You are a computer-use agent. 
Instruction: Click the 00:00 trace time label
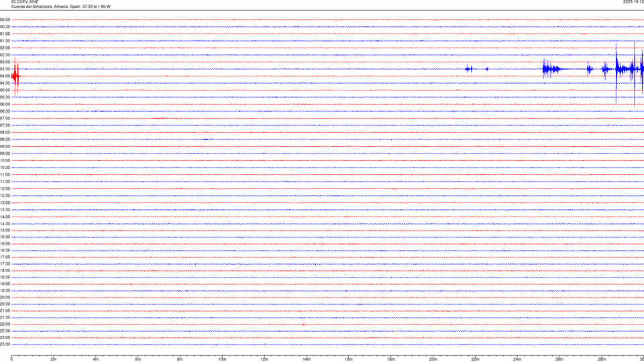tap(5, 19)
